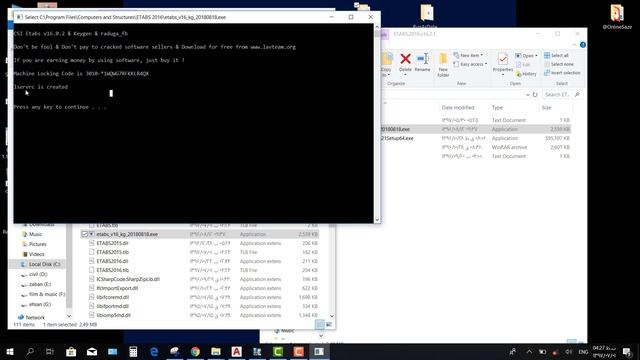Sort files by the Date modified column
Screen dimensions: 640x360
tap(458, 108)
